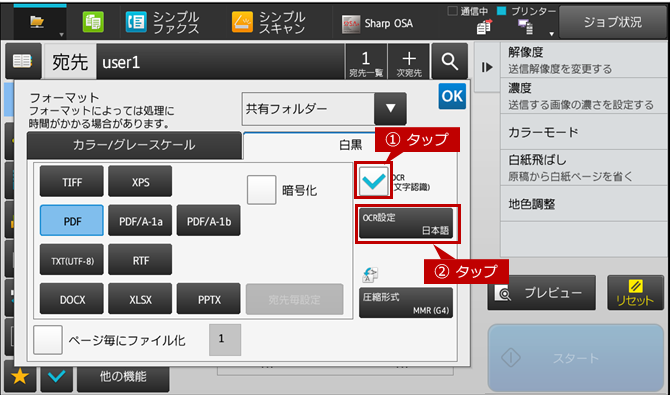The height and width of the screenshot is (396, 670).
Task: Select TIFF format
Action: (72, 182)
